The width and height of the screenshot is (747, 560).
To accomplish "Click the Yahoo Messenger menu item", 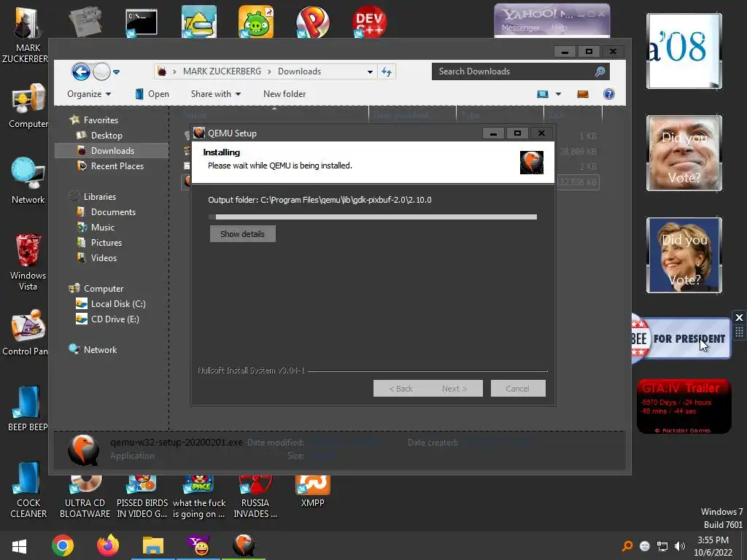I will click(520, 28).
